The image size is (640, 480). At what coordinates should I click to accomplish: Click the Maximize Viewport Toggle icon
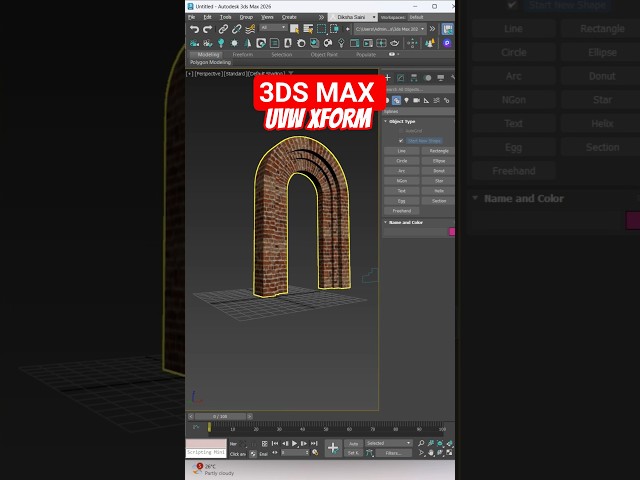449,453
